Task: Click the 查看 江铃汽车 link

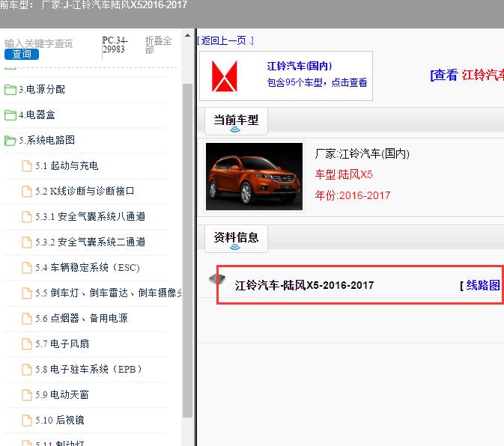Action: (467, 75)
